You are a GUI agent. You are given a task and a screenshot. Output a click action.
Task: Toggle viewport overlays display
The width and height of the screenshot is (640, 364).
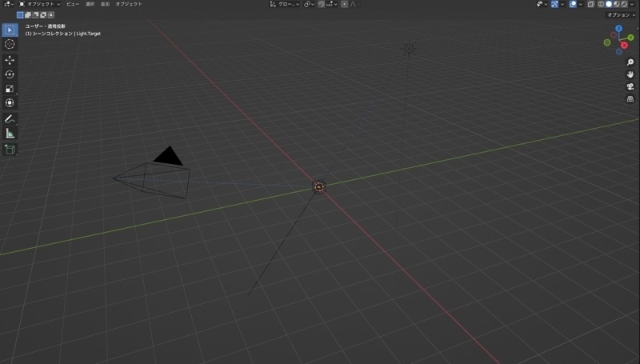coord(573,4)
